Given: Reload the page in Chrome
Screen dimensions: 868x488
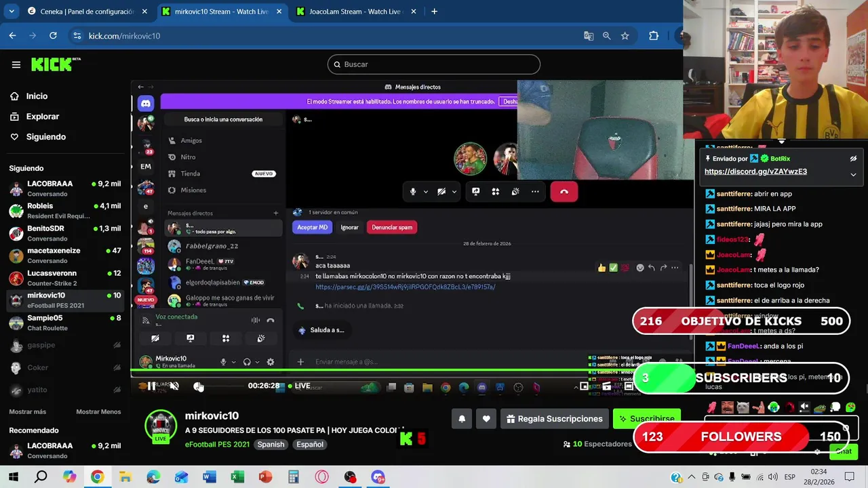Looking at the screenshot, I should point(54,36).
